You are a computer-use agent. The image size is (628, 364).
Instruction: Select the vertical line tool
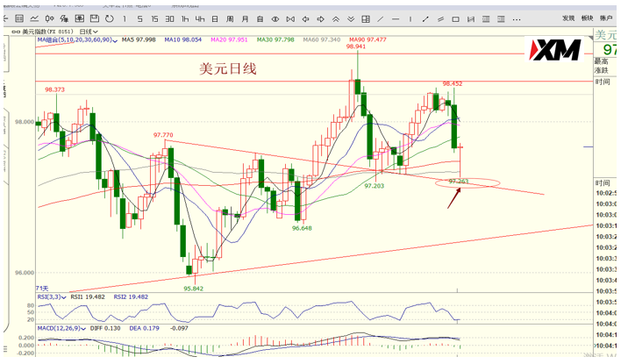click(x=410, y=18)
